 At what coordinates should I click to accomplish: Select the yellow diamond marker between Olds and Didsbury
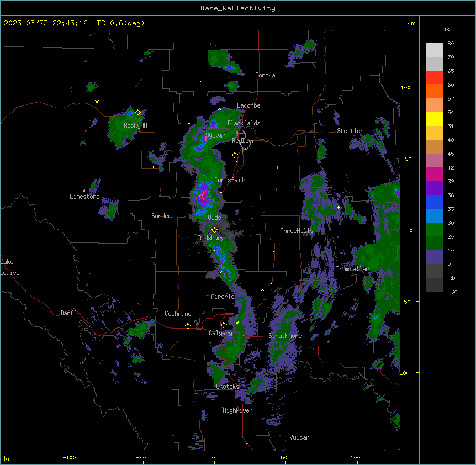[x=214, y=230]
